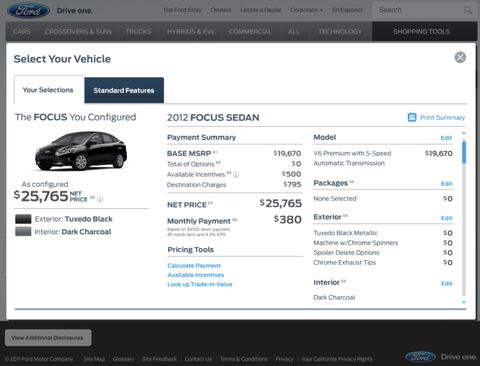Click the $25,765 net price value
This screenshot has height=366, width=480.
tap(281, 203)
